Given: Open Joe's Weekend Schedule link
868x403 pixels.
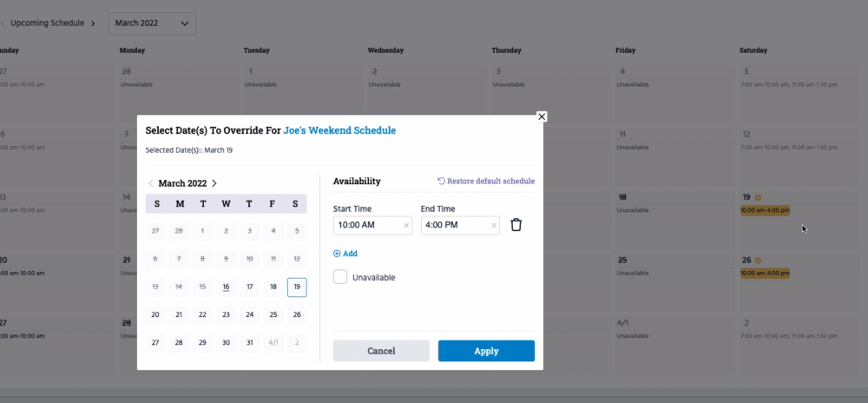Looking at the screenshot, I should pyautogui.click(x=339, y=130).
